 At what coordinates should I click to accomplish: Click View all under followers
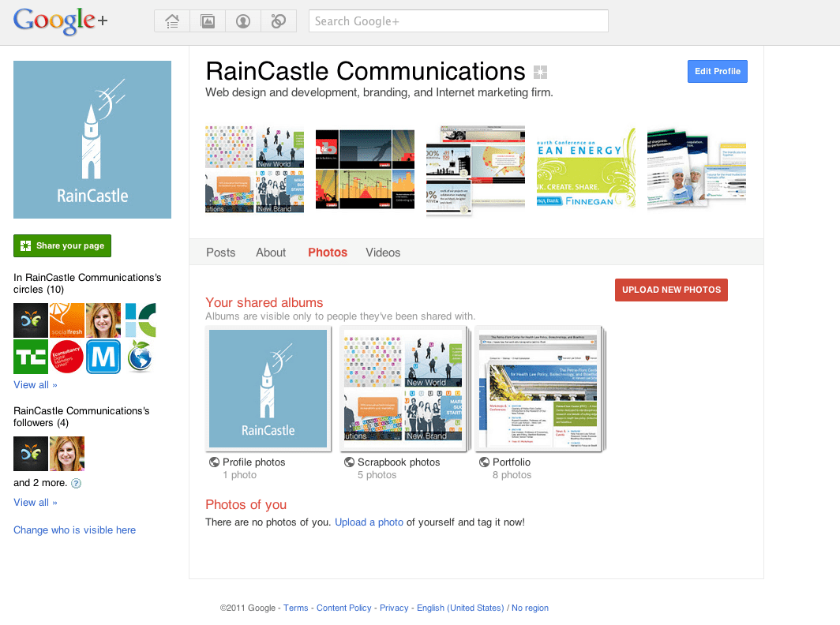(36, 503)
